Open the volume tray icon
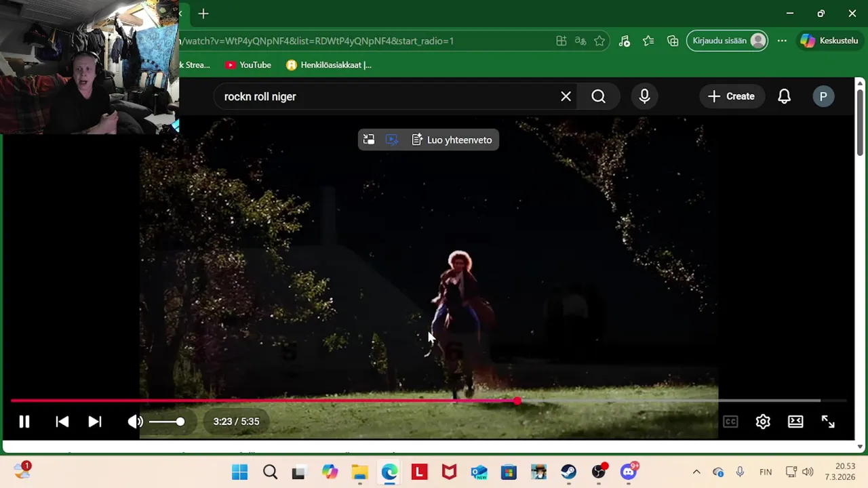 [x=807, y=472]
